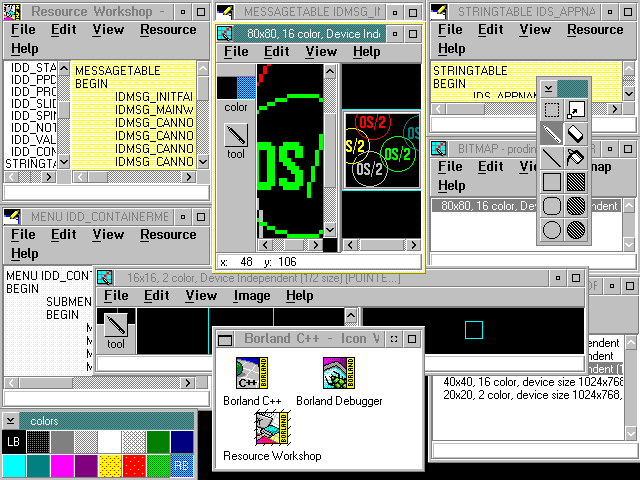Select the Eraser tool in the tools palette
The image size is (640, 480).
click(x=574, y=133)
